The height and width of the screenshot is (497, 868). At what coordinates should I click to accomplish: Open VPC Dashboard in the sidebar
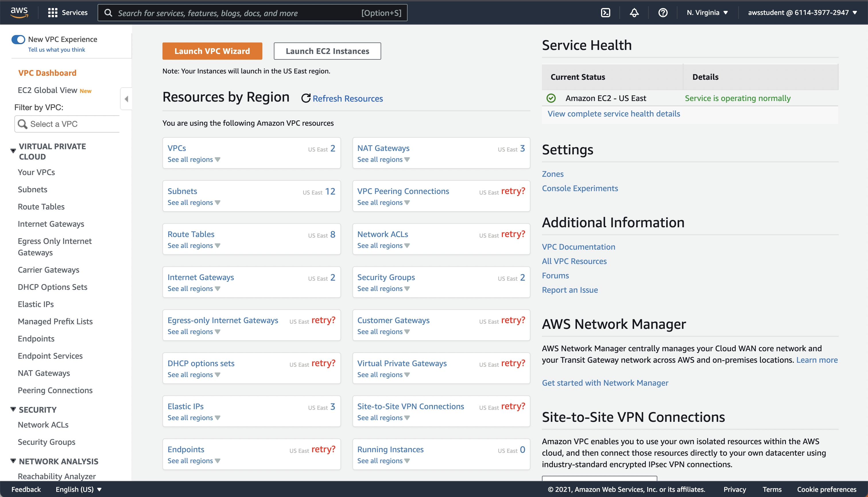47,73
